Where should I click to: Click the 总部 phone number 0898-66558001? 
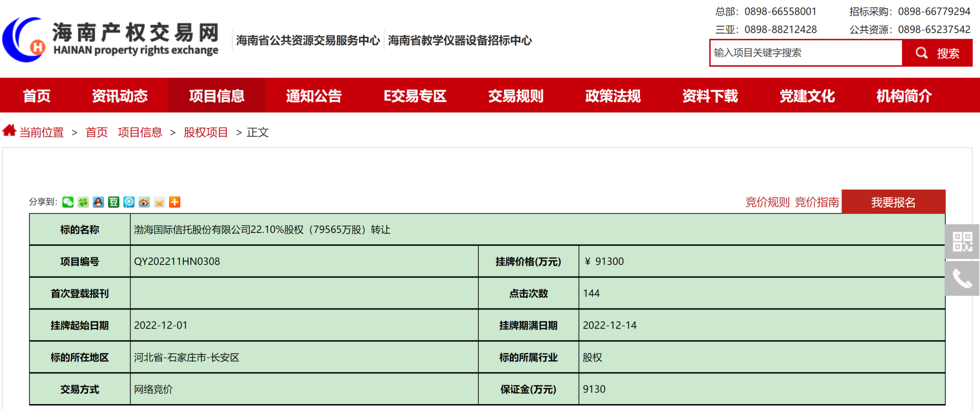(781, 11)
